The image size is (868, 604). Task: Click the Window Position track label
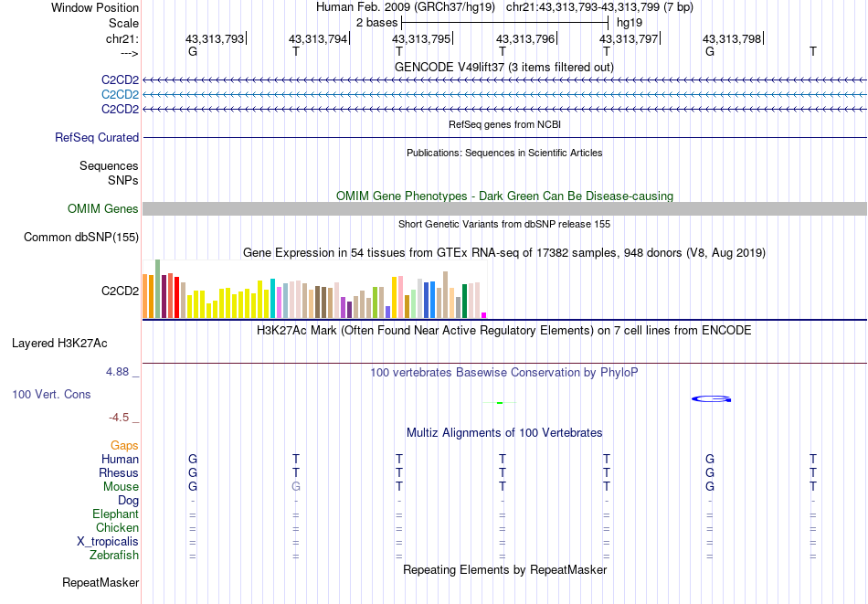95,7
